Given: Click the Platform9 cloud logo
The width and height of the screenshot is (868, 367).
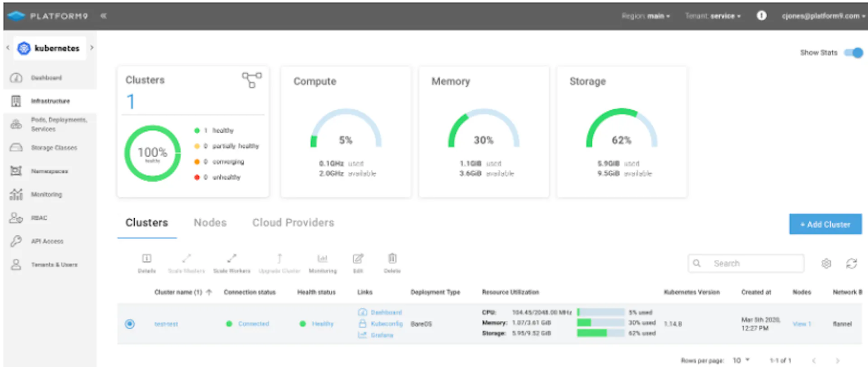Looking at the screenshot, I should (x=16, y=16).
